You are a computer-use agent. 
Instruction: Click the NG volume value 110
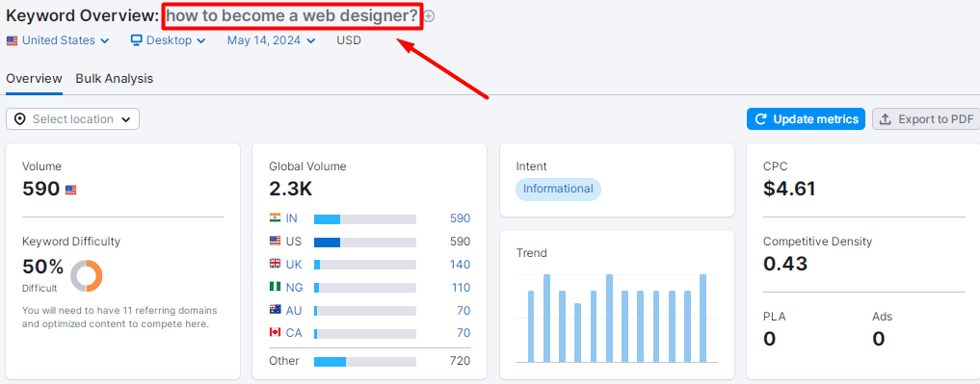pyautogui.click(x=462, y=287)
